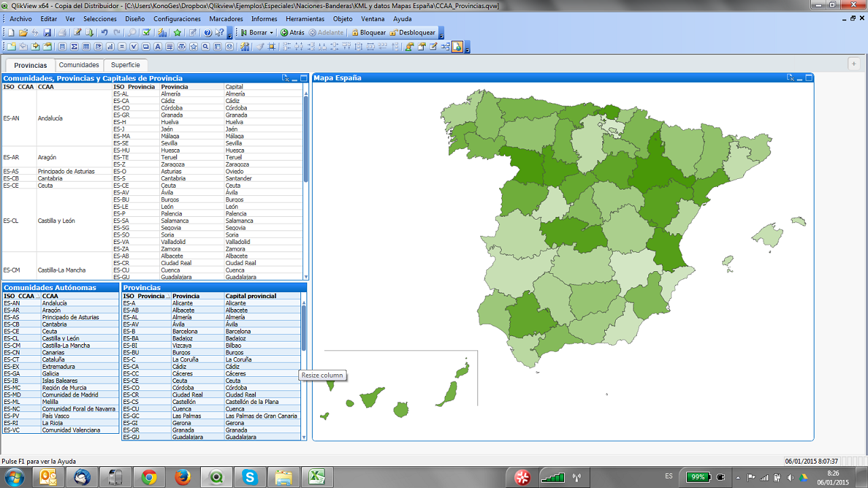Click the Reload data icon

pos(89,33)
